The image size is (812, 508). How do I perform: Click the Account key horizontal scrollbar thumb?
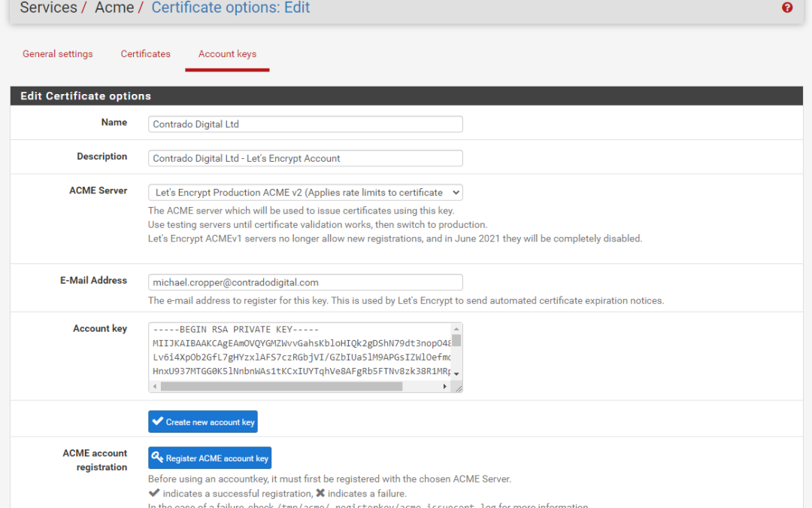coord(282,387)
